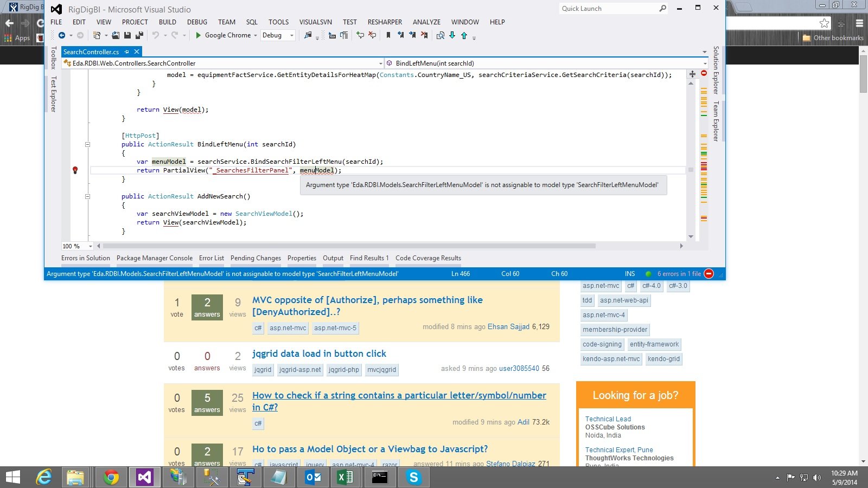Clear all bookmarks icon

point(424,35)
